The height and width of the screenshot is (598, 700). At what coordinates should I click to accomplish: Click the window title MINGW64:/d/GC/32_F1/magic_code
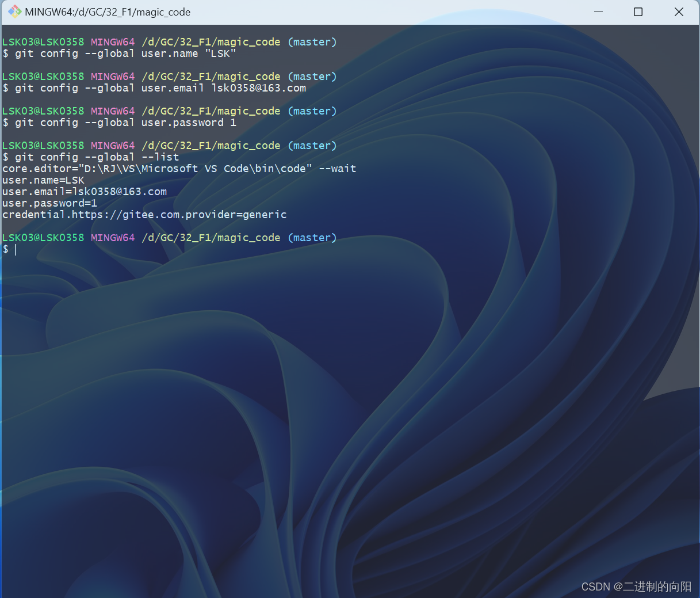coord(108,12)
